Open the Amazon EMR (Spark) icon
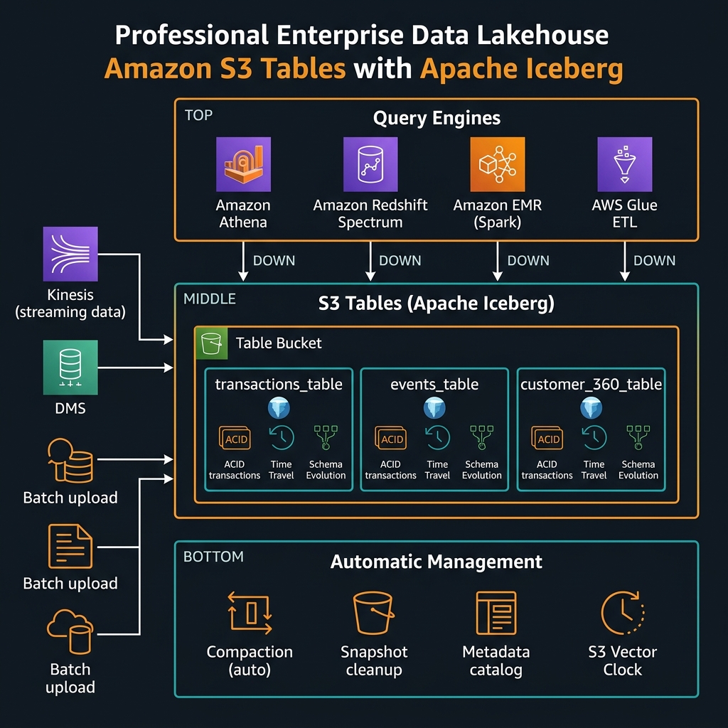This screenshot has width=728, height=728. click(x=497, y=165)
